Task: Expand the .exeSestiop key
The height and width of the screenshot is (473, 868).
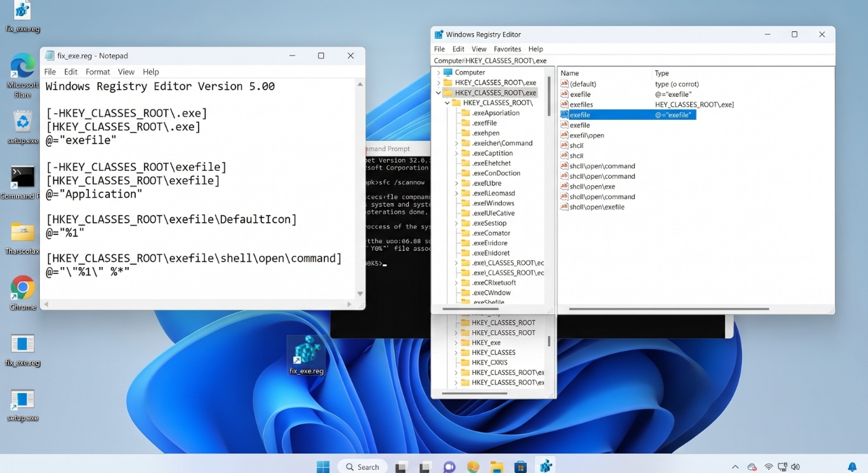Action: (456, 223)
